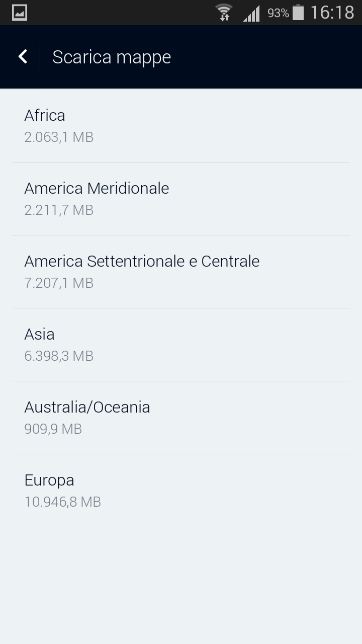
Task: Tap the back arrow icon
Action: tap(23, 56)
